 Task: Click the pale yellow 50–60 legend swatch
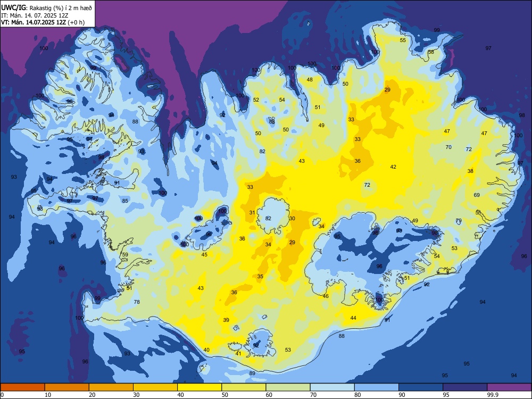pyautogui.click(x=244, y=387)
